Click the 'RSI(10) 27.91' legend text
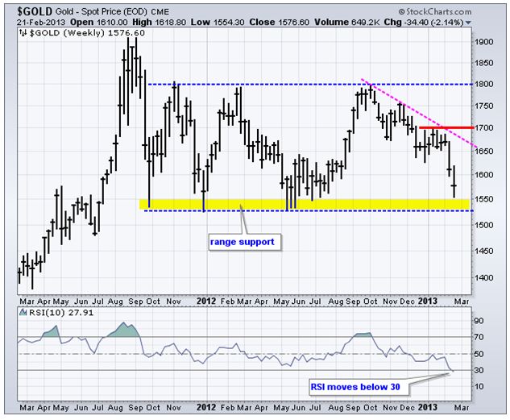Image resolution: width=510 pixels, height=420 pixels. (x=61, y=313)
